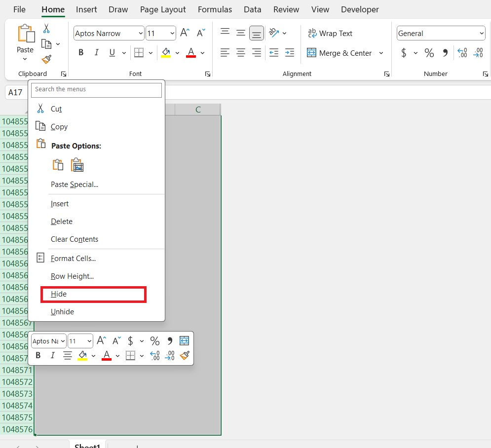Click the Orientation text angle icon
This screenshot has height=448, width=491.
pyautogui.click(x=274, y=33)
